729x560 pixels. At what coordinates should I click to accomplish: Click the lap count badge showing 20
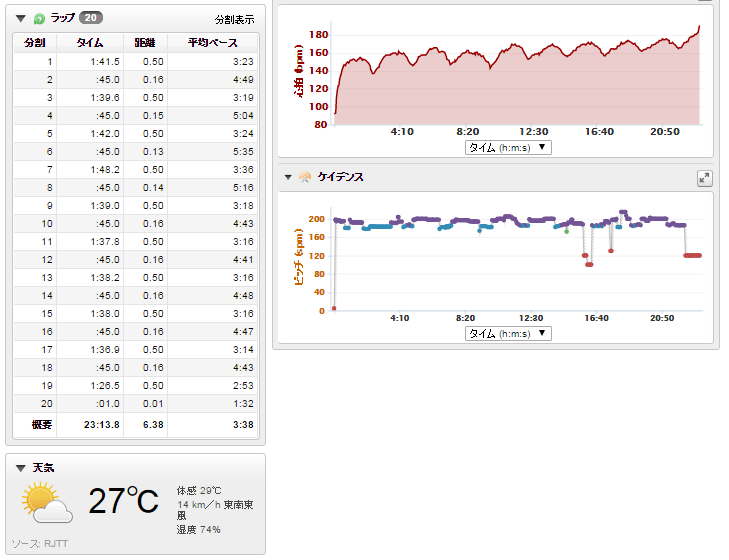[x=89, y=18]
